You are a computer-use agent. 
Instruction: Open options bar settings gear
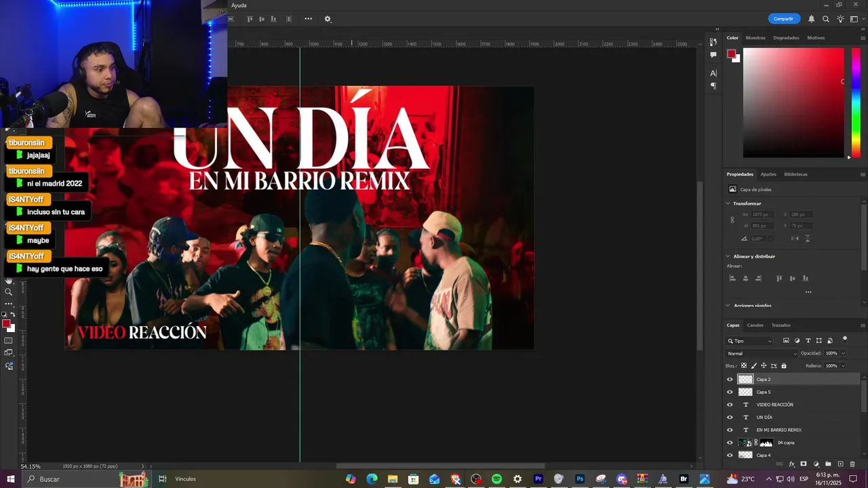(328, 19)
